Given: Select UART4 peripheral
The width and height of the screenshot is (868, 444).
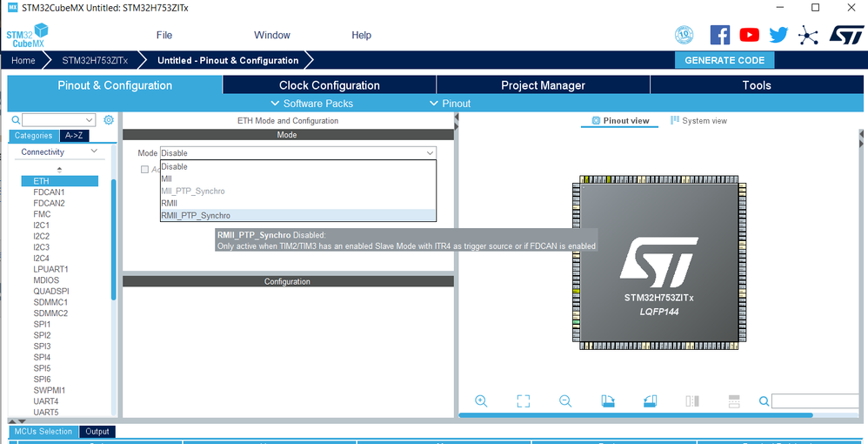Looking at the screenshot, I should pos(45,401).
